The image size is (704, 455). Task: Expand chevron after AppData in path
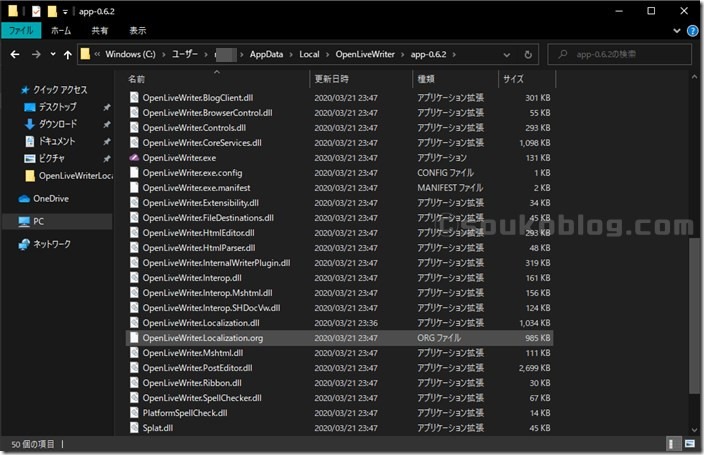pos(290,55)
